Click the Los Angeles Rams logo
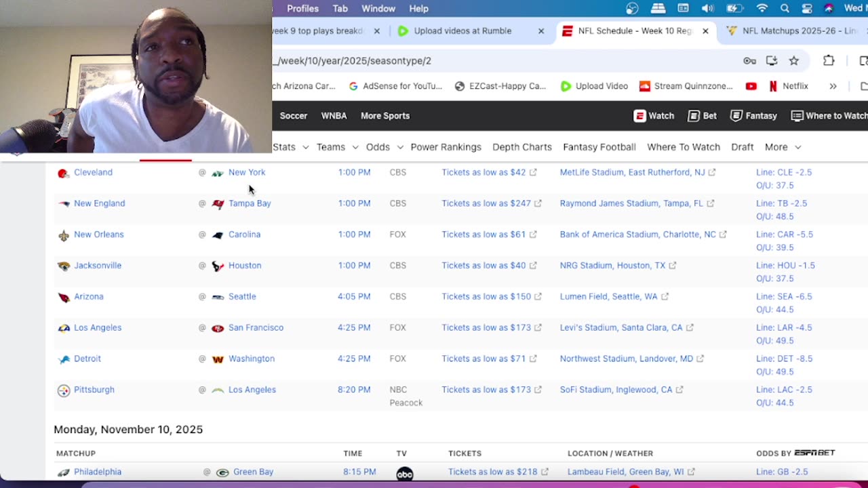This screenshot has width=868, height=488. (x=63, y=329)
